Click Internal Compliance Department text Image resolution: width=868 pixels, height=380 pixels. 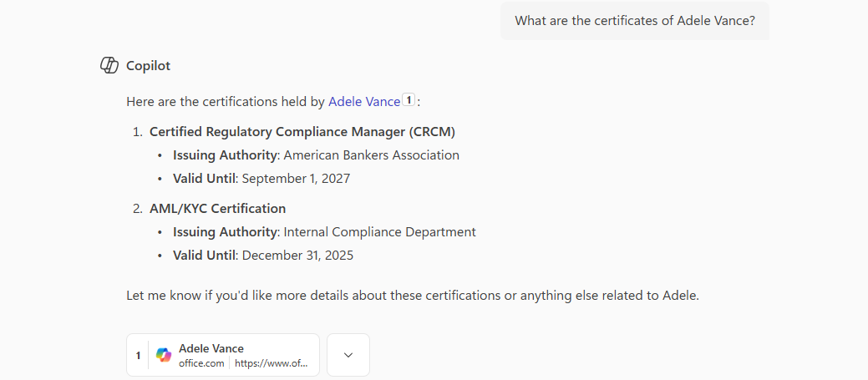point(380,232)
